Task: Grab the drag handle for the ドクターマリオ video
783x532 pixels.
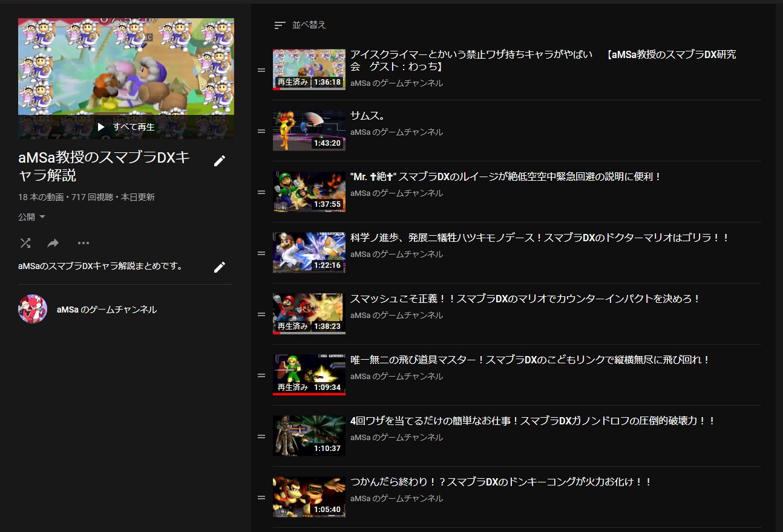Action: click(x=261, y=253)
